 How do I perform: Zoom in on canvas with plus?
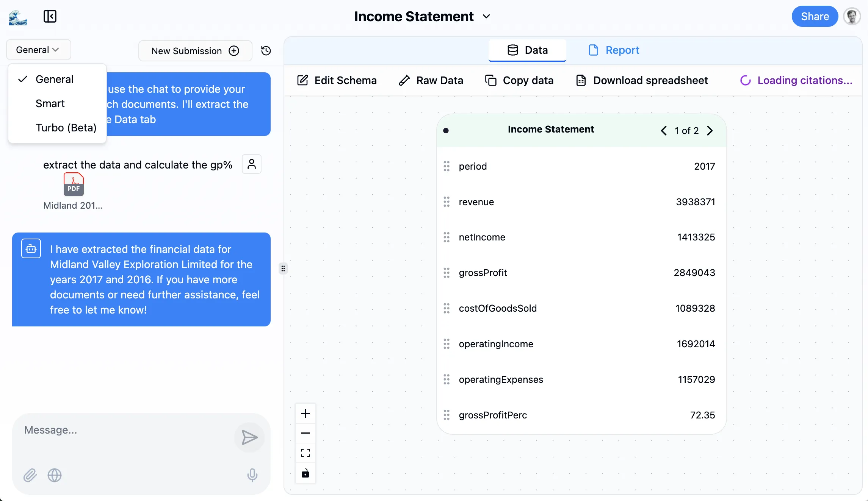[x=306, y=414]
